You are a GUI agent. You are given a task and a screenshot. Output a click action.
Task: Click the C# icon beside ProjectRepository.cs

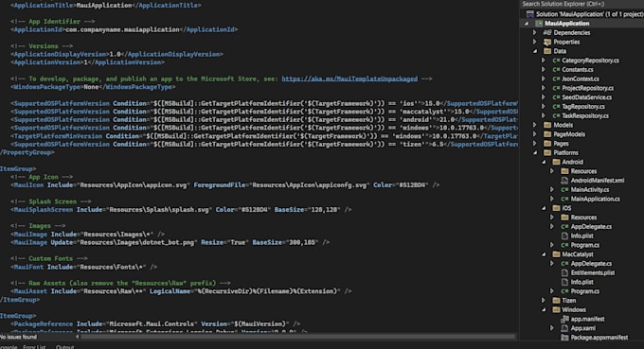[x=556, y=88]
